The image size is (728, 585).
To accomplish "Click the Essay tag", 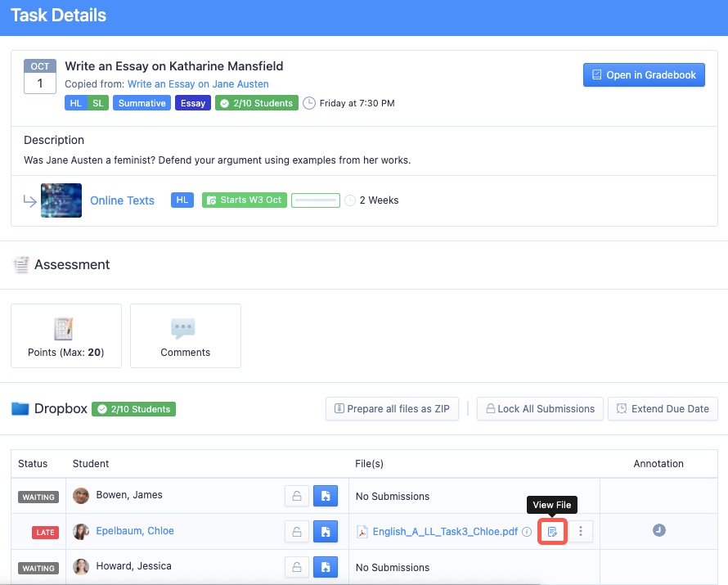I will (193, 103).
